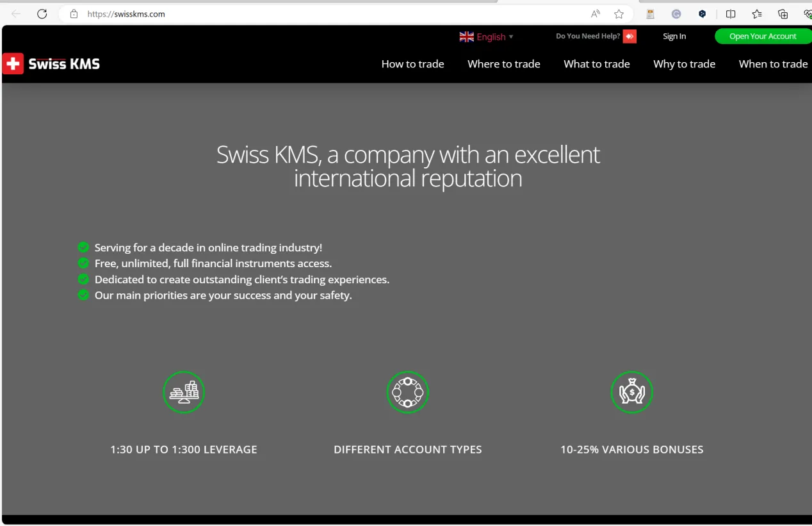Click the money bag bonuses icon
Viewport: 812px width, 526px height.
click(x=632, y=392)
